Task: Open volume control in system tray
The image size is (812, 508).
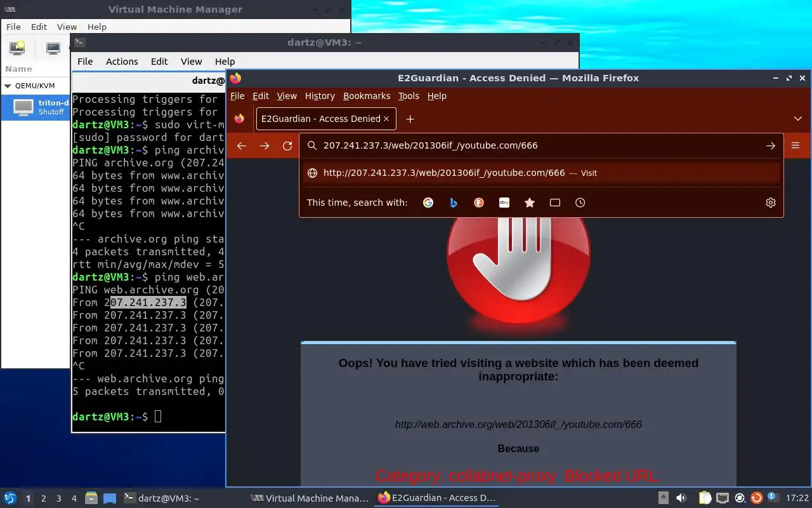Action: 681,498
